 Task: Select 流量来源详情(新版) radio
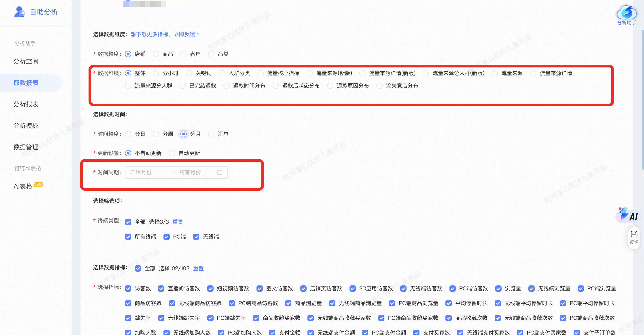pyautogui.click(x=362, y=73)
